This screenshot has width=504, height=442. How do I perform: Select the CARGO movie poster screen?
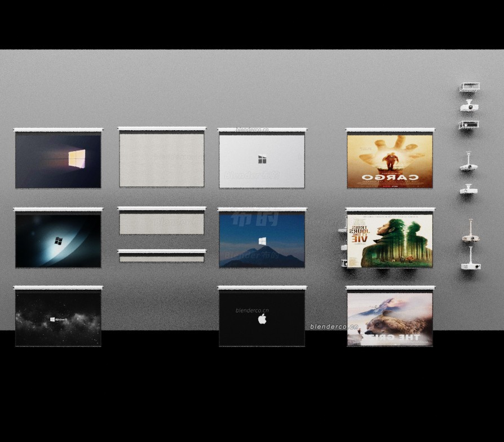(390, 158)
